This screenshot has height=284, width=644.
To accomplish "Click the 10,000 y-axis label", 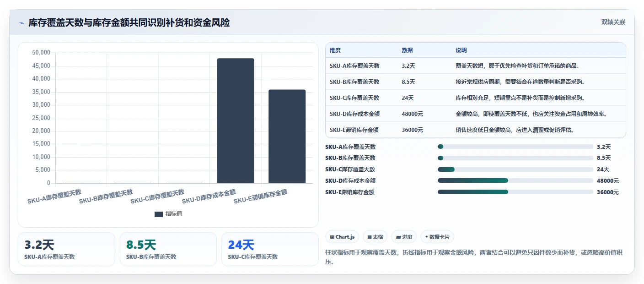I will pyautogui.click(x=41, y=157).
